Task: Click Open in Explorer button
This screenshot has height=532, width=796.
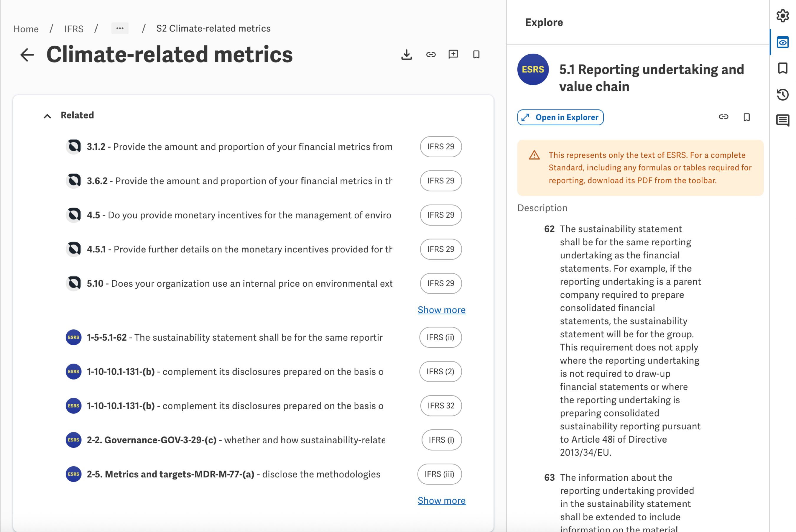Action: click(560, 117)
